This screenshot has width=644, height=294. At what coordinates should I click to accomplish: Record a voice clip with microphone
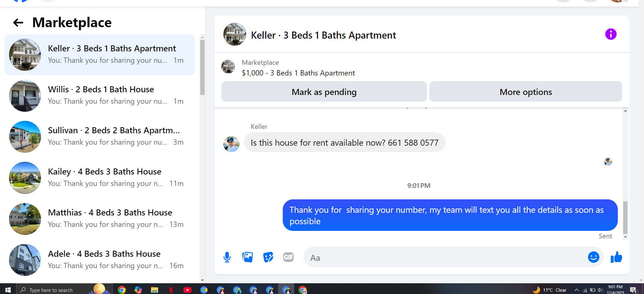pos(227,257)
